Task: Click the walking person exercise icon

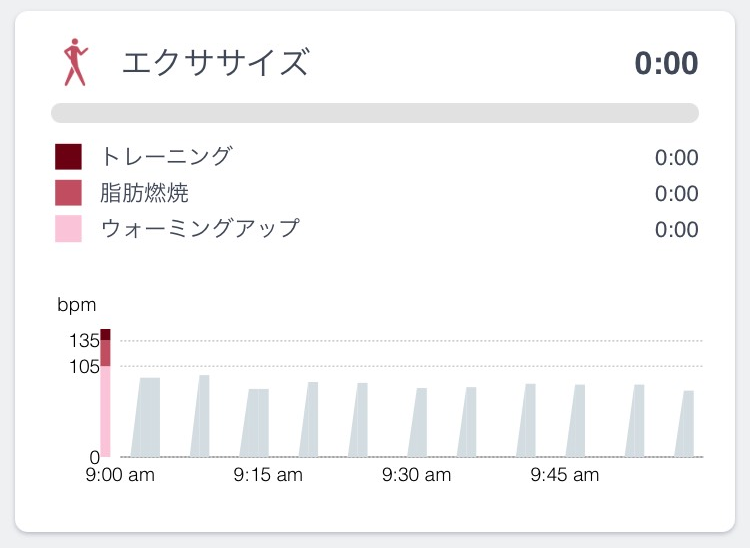Action: pos(76,63)
